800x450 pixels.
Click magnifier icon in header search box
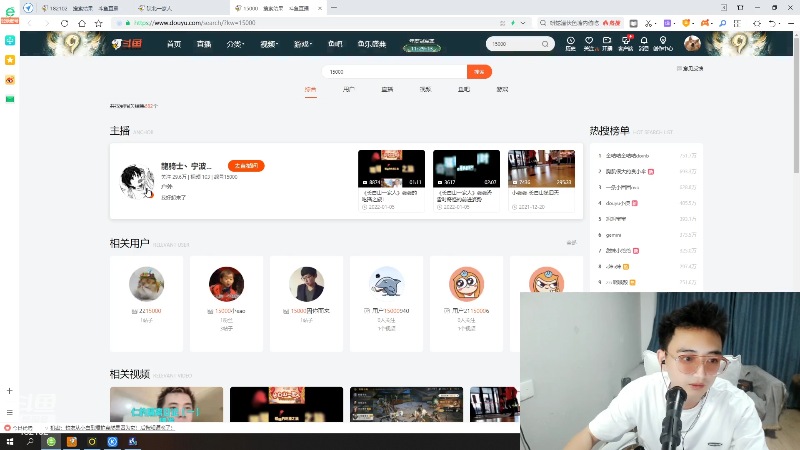(545, 44)
